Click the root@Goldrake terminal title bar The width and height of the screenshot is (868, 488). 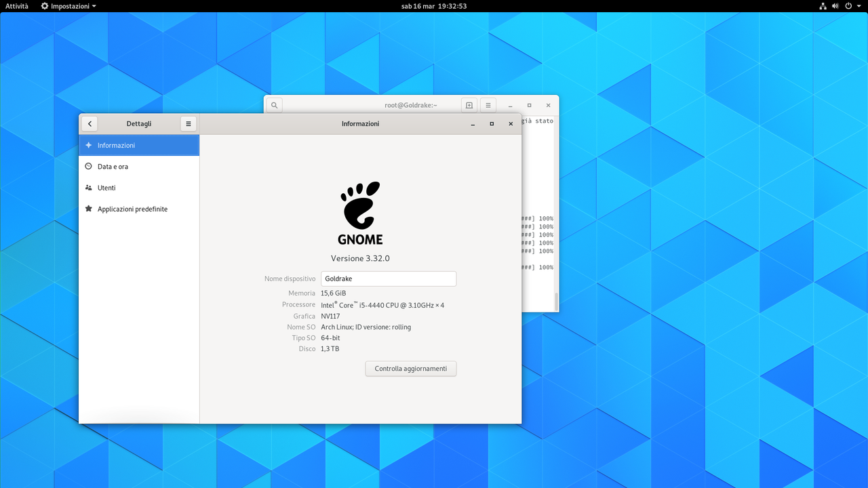(411, 105)
